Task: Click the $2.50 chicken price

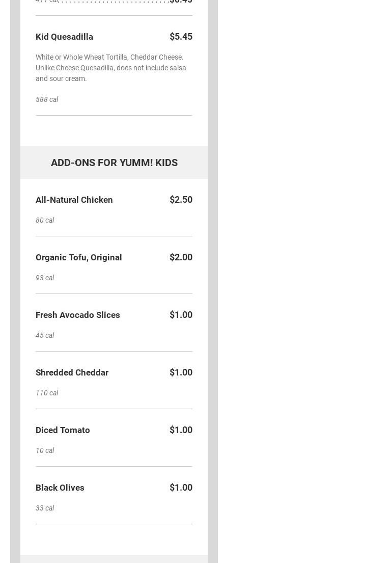Action: [181, 200]
